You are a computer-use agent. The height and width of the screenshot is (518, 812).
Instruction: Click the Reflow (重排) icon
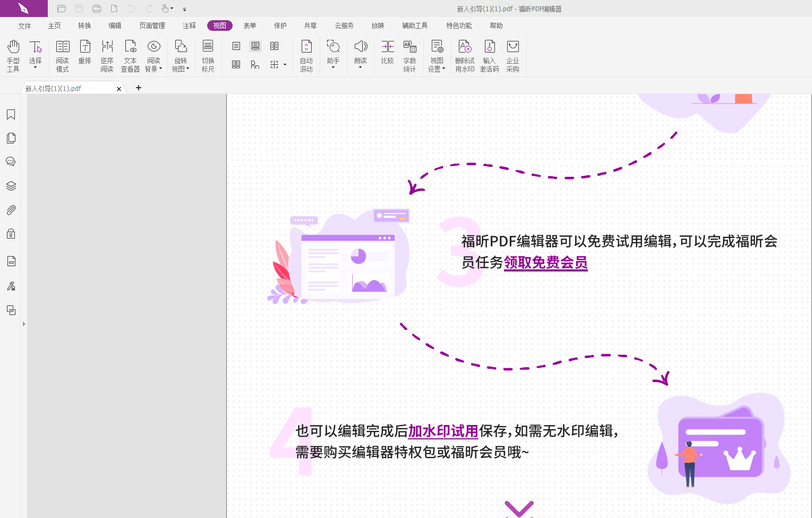coord(85,53)
